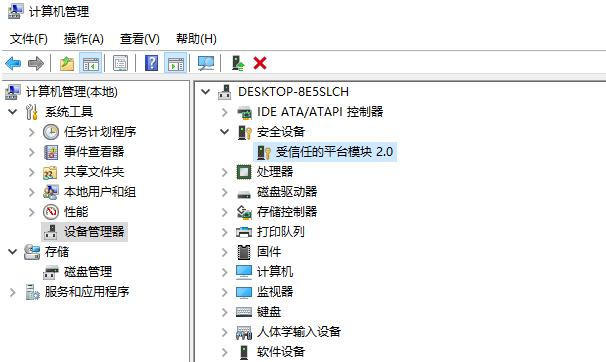Image resolution: width=606 pixels, height=362 pixels.
Task: Expand the 监视器 category arrow
Action: click(225, 292)
